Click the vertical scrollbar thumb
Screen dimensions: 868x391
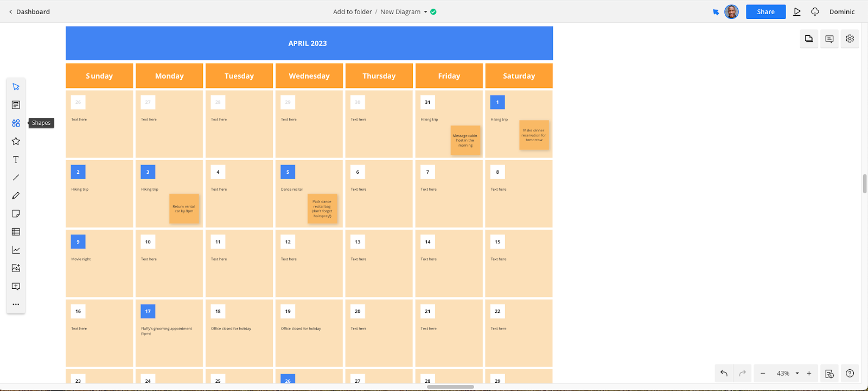pos(864,184)
